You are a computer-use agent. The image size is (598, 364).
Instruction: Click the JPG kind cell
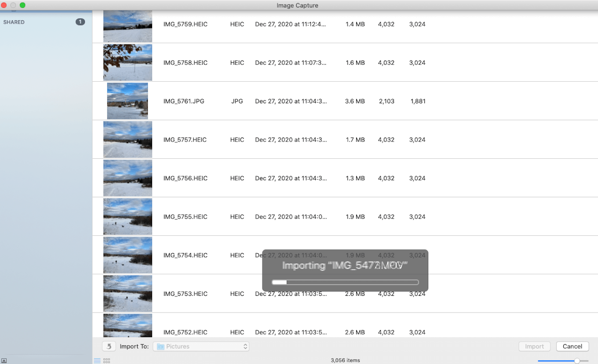[237, 101]
